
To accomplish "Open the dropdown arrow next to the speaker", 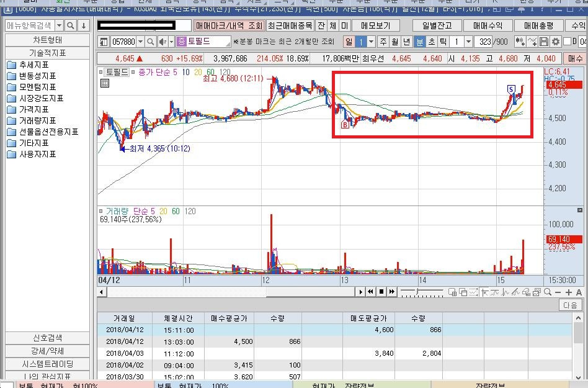I will pyautogui.click(x=171, y=41).
